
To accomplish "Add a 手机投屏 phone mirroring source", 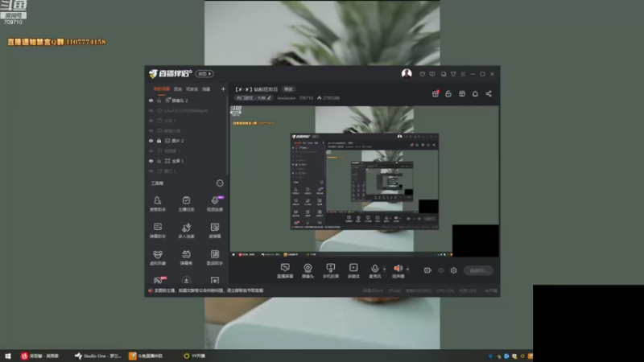I will click(x=331, y=271).
